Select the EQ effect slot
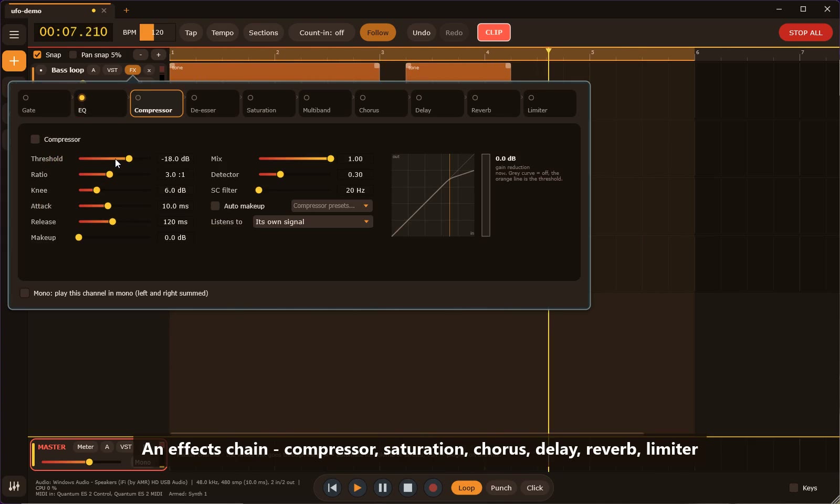Image resolution: width=840 pixels, height=504 pixels. pos(100,103)
